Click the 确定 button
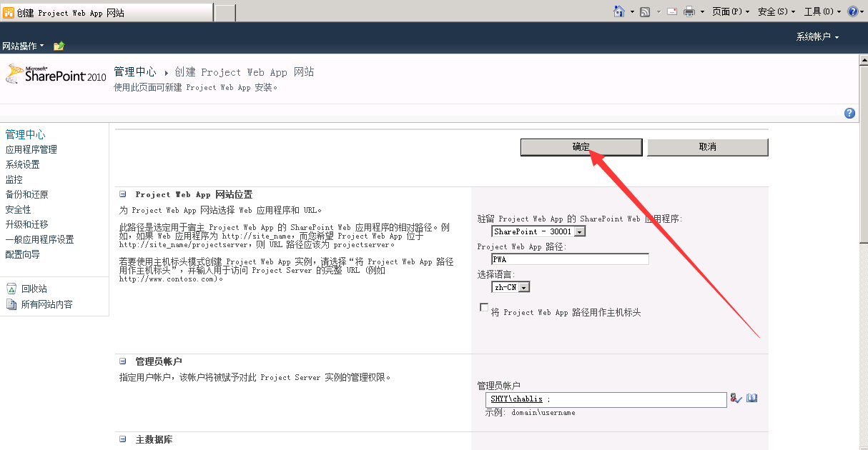Image resolution: width=868 pixels, height=450 pixels. coord(581,147)
